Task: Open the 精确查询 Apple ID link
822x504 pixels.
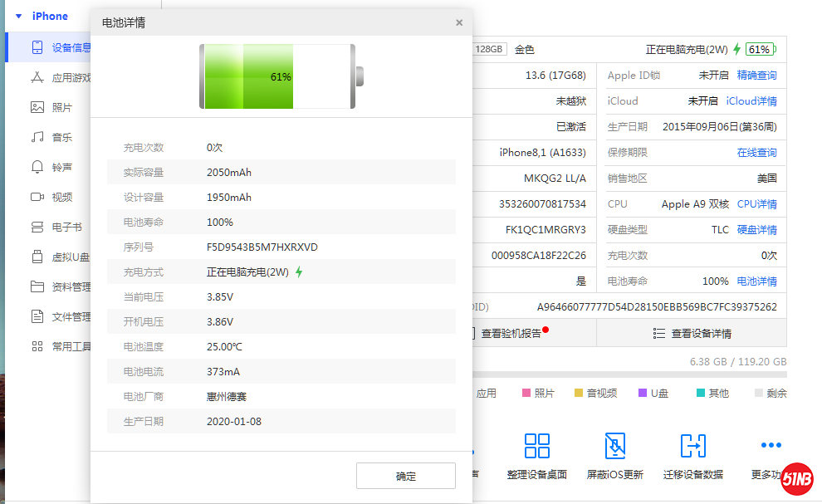Action: coord(756,76)
